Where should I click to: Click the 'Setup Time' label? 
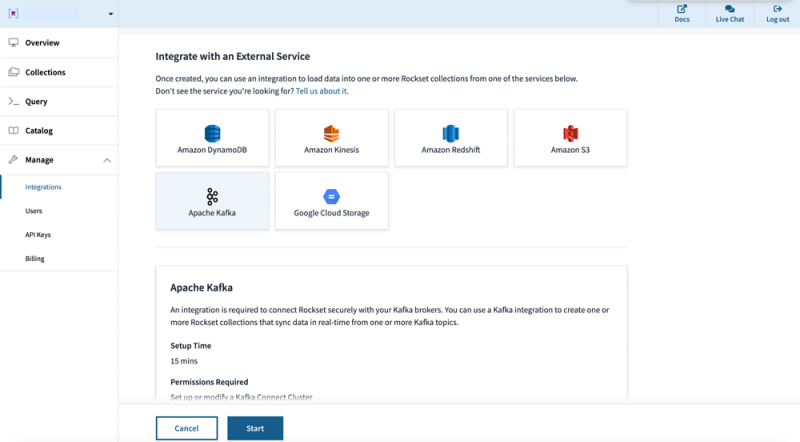point(191,346)
